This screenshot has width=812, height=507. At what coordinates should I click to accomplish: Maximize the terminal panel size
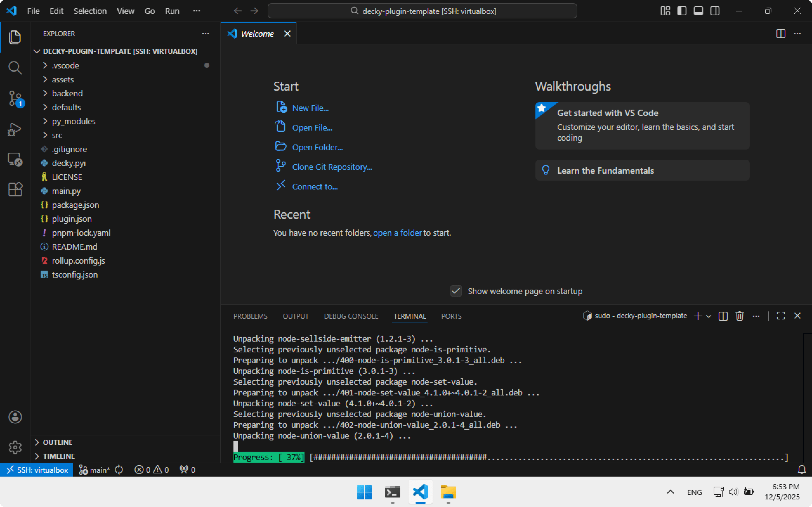(x=781, y=316)
